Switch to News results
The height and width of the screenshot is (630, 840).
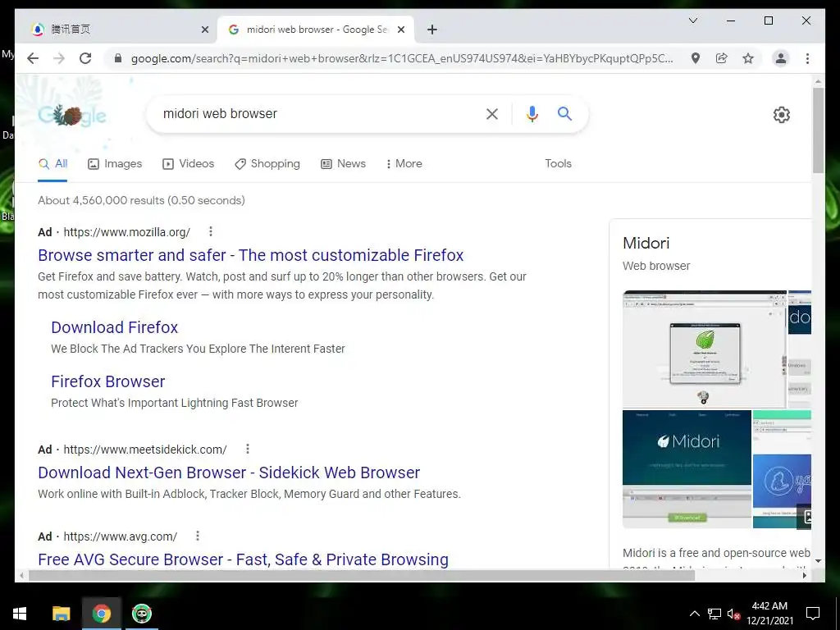tap(343, 163)
